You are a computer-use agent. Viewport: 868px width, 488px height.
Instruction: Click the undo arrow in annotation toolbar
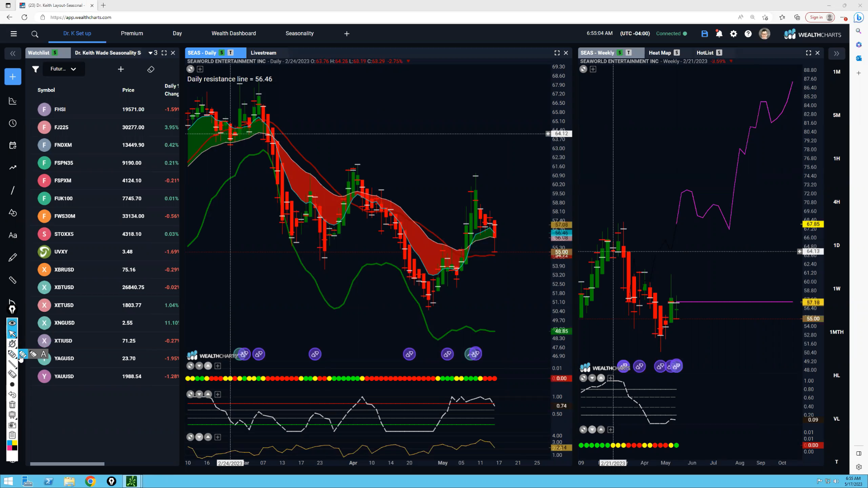pos(12,394)
